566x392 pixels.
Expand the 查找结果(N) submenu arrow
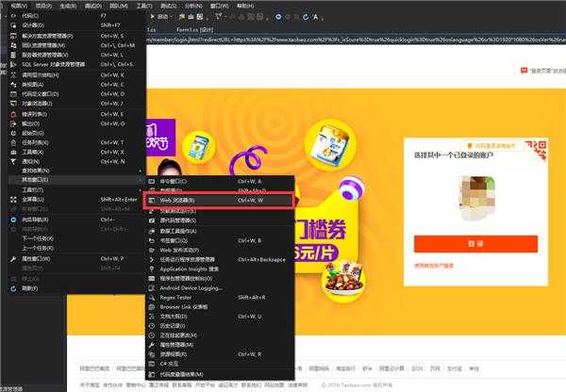141,171
